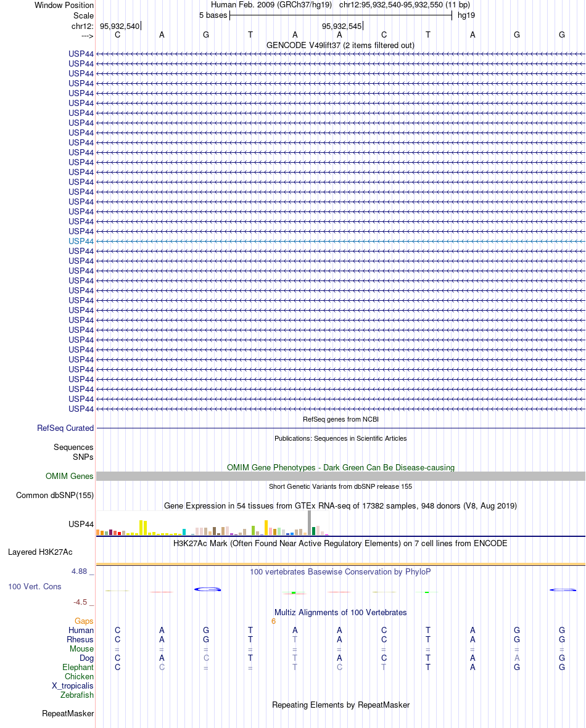
Task: Open Multiz Alignments of 100 Vertebrates title
Action: click(340, 612)
